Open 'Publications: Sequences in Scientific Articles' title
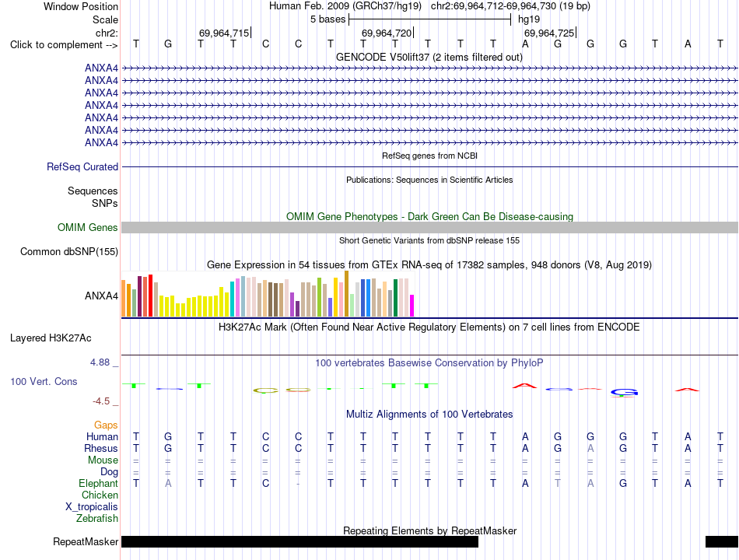The height and width of the screenshot is (560, 739). [x=429, y=180]
